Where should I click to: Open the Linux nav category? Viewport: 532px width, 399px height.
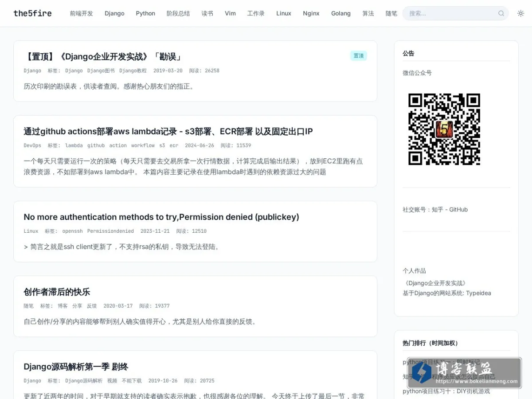pyautogui.click(x=284, y=13)
